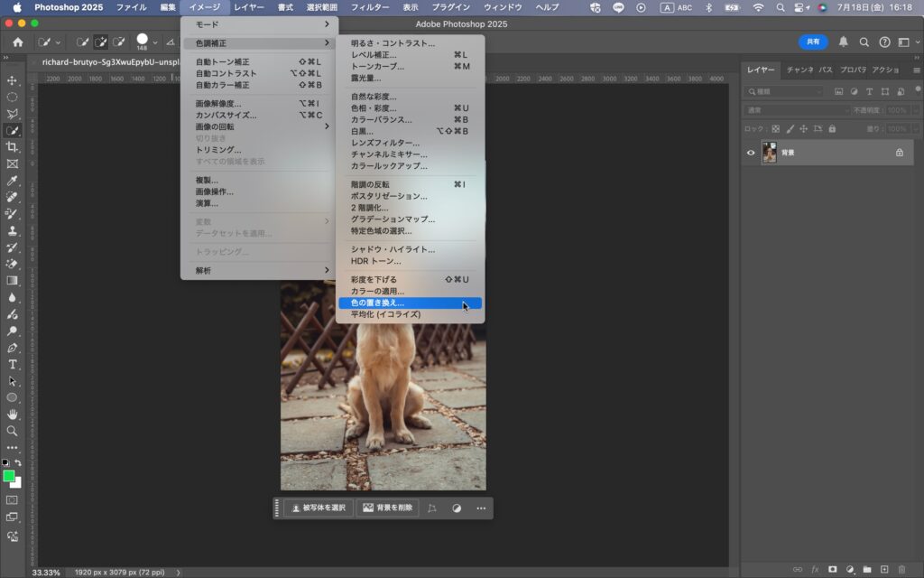Select the Eyedropper tool

coord(12,181)
